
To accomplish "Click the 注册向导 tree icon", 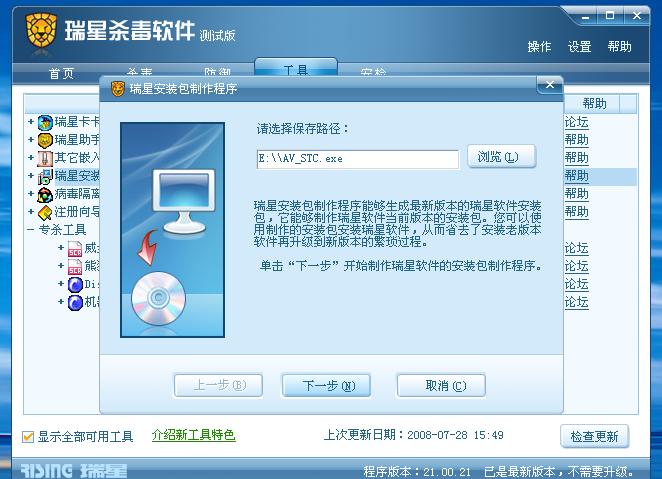I will pyautogui.click(x=45, y=212).
